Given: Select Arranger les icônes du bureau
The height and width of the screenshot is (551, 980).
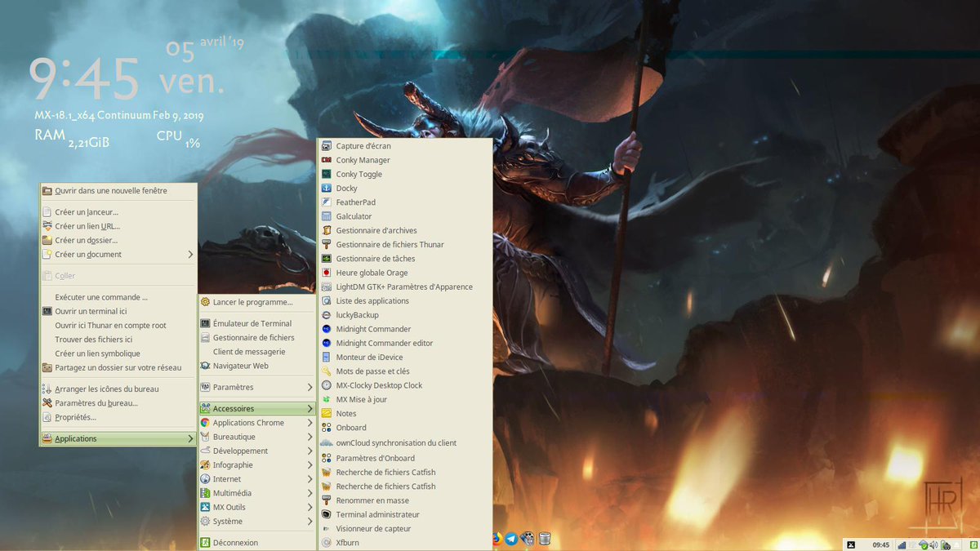Looking at the screenshot, I should (119, 389).
